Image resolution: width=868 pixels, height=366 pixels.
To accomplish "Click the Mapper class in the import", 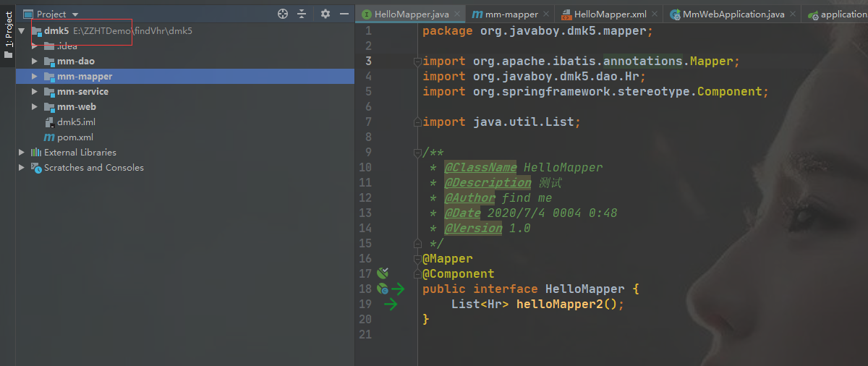I will tap(711, 61).
